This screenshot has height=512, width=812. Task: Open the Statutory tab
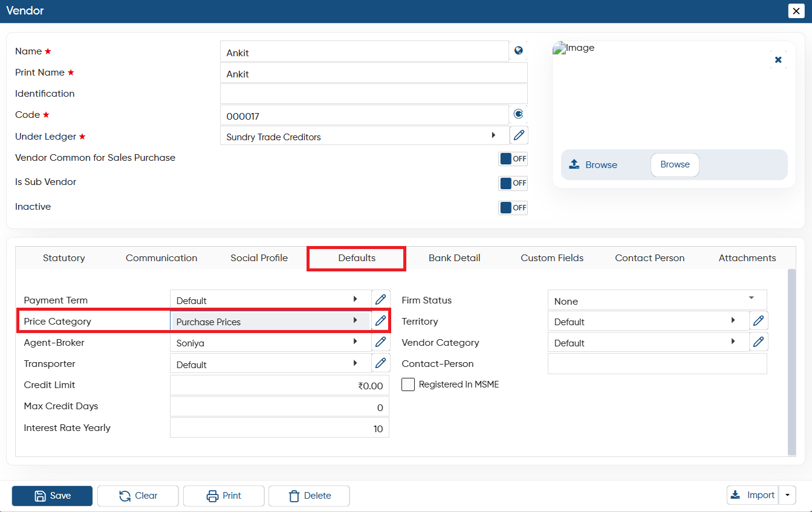click(64, 258)
